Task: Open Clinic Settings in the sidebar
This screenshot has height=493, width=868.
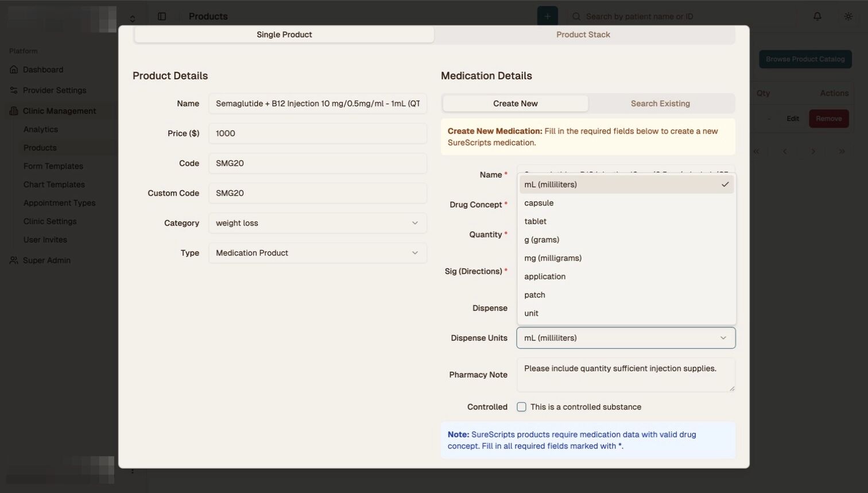Action: [50, 221]
